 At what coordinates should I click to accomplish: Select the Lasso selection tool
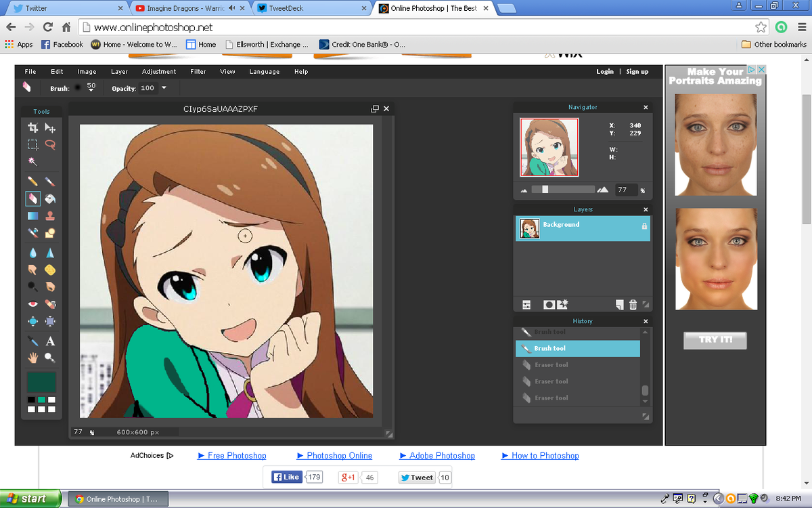point(50,144)
